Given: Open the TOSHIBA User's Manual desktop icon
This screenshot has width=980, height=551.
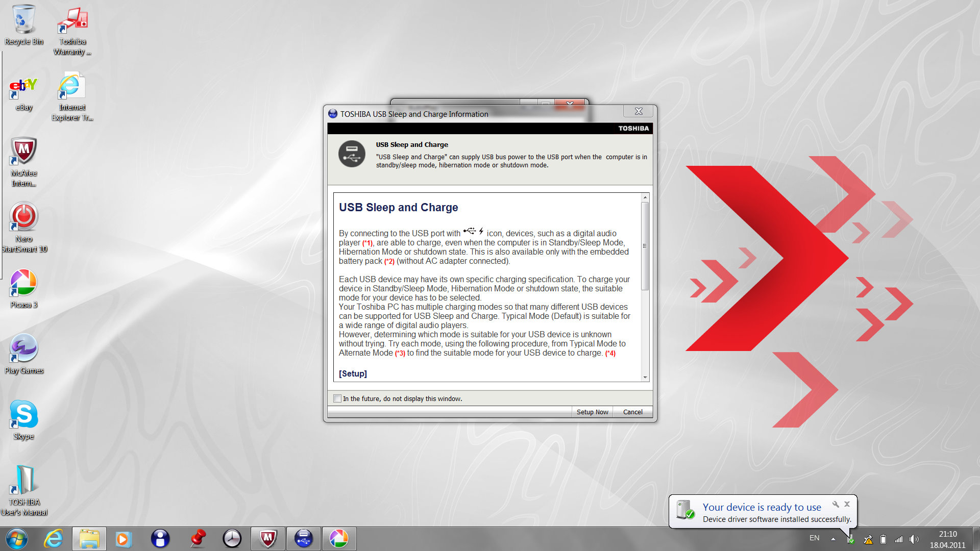Looking at the screenshot, I should [23, 490].
